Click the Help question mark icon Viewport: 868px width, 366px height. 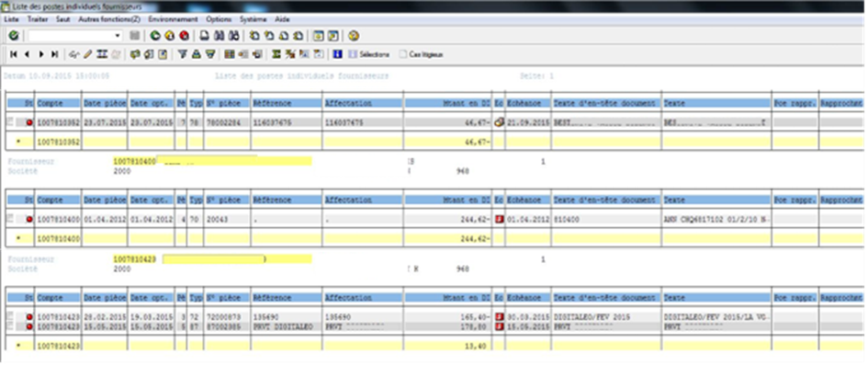354,36
